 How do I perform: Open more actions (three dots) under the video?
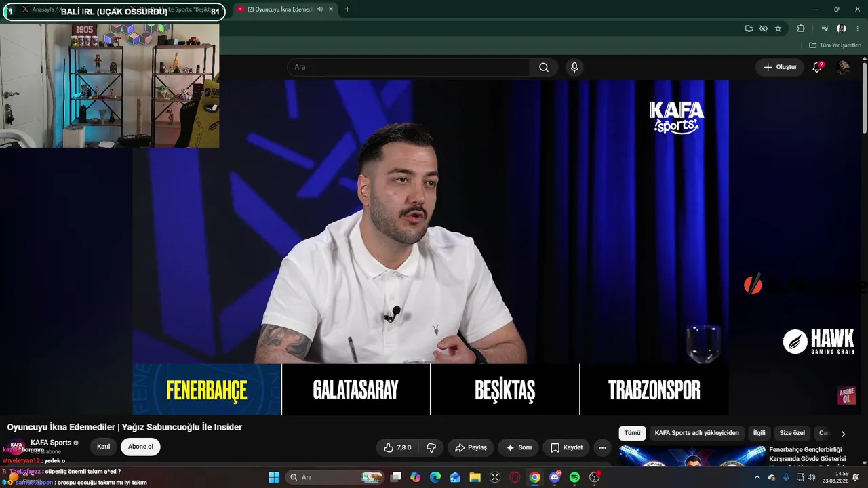tap(602, 447)
